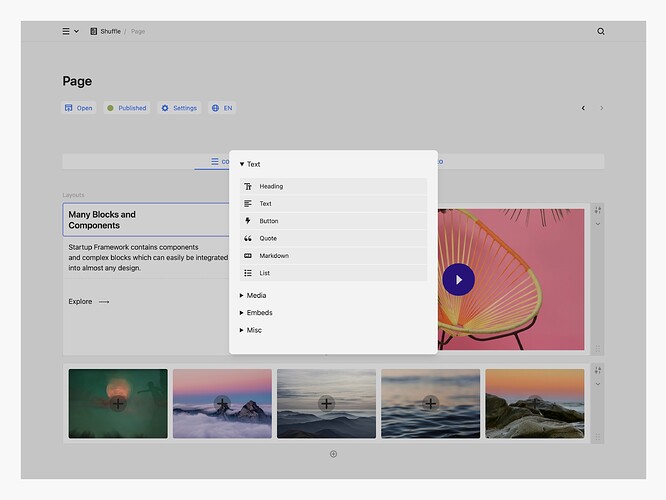666x500 pixels.
Task: Toggle the Published status button
Action: tap(127, 108)
